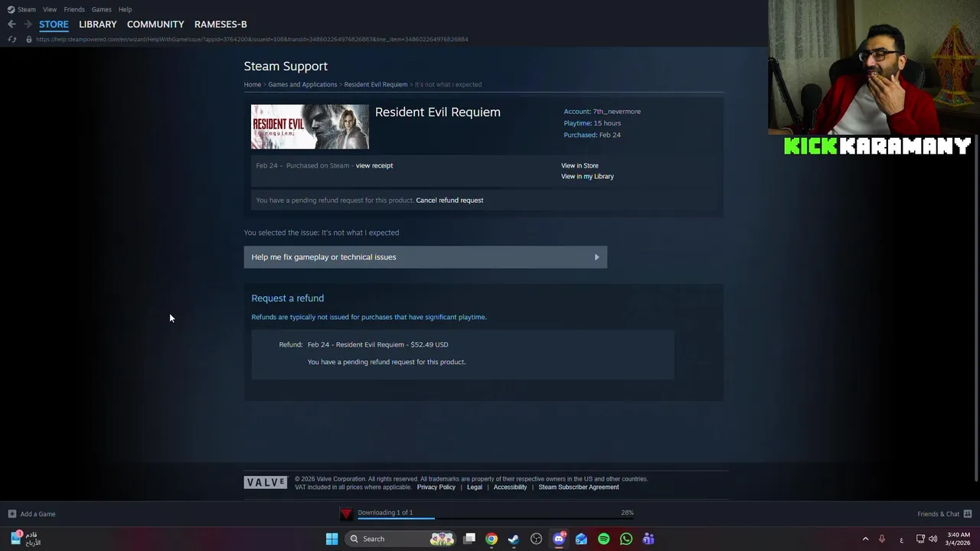
Task: Open the Help menu
Action: click(x=125, y=9)
